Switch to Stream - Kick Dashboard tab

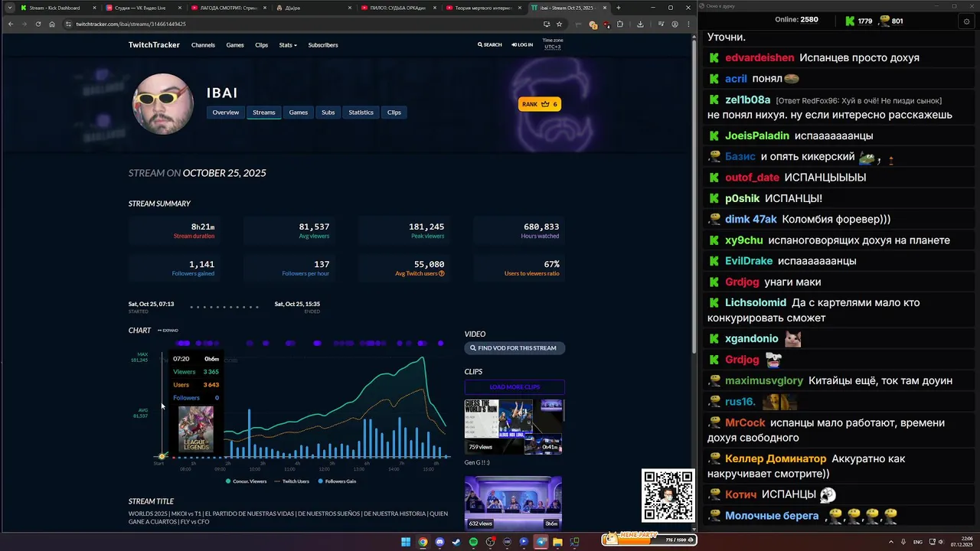coord(57,8)
